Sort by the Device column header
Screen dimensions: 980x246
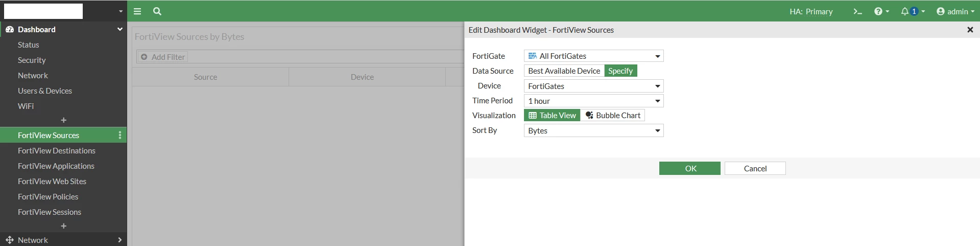tap(367, 77)
